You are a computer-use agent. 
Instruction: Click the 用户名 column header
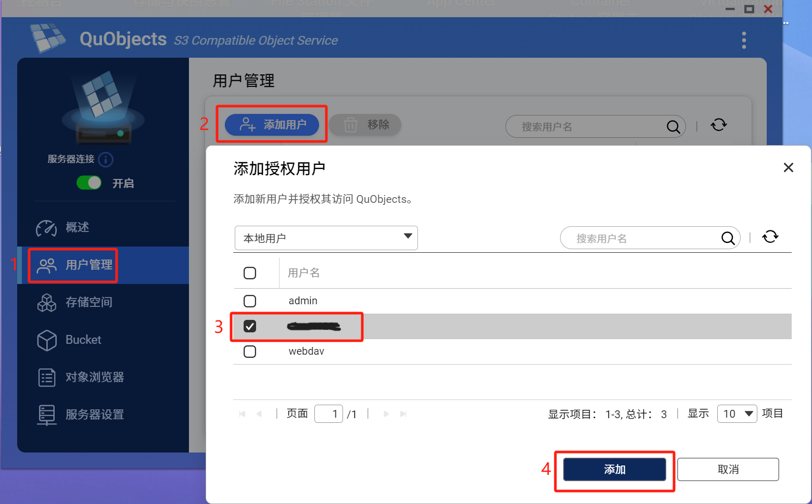click(304, 273)
